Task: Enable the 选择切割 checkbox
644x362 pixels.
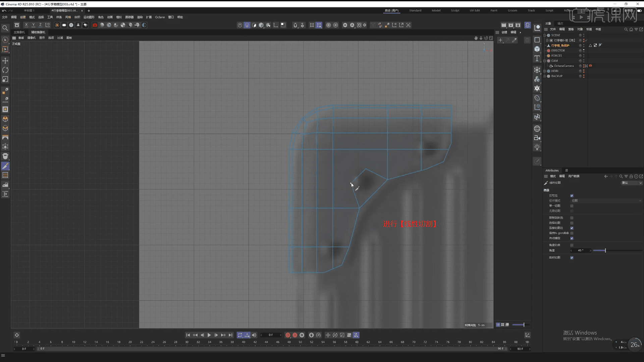Action: point(572,223)
